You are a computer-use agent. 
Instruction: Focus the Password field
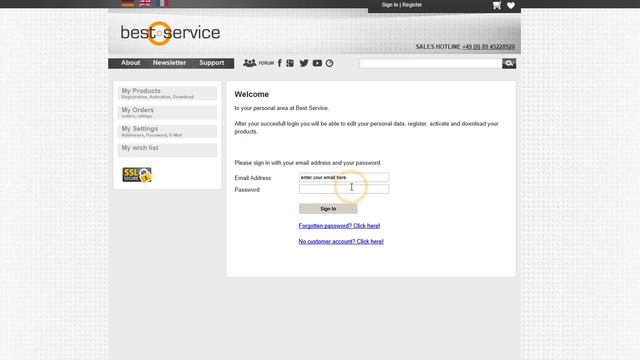(344, 189)
